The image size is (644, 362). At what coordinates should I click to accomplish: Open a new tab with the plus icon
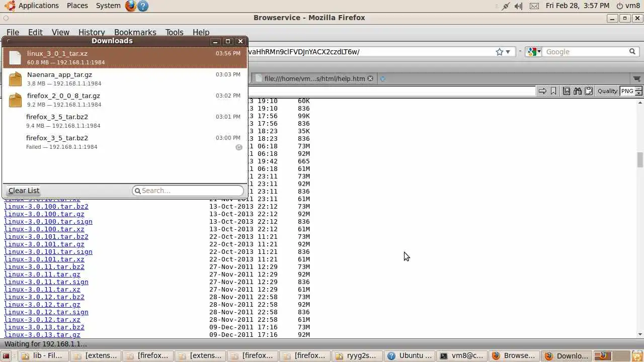coord(382,78)
